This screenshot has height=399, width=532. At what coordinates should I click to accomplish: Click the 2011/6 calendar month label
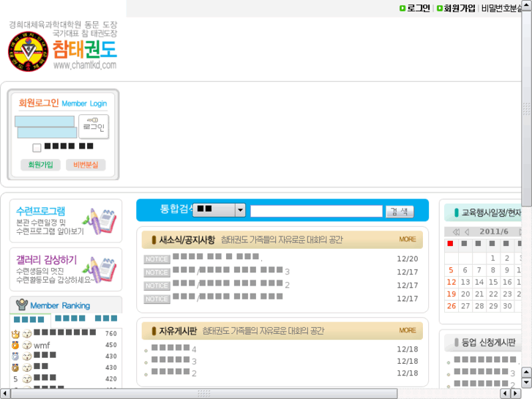click(494, 231)
